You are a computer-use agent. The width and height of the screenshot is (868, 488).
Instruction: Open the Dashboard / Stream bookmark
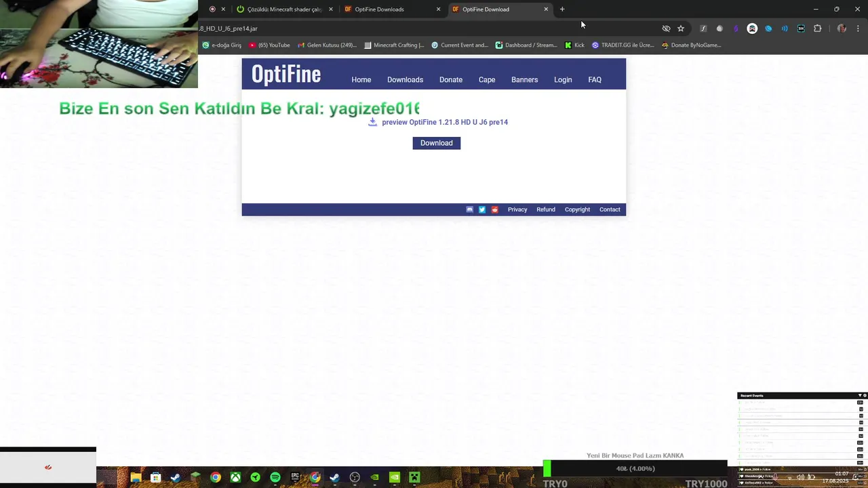click(526, 45)
